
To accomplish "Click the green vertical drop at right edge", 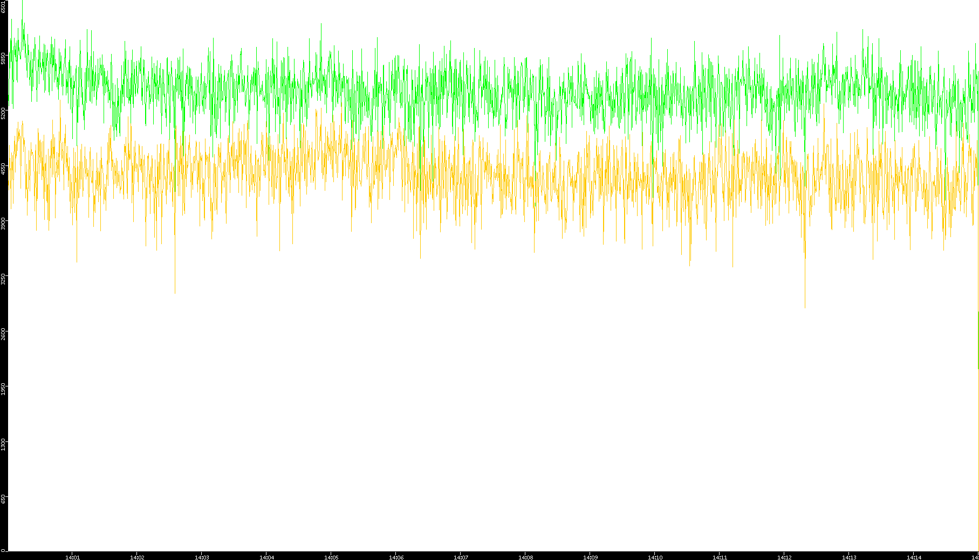I will (978, 340).
